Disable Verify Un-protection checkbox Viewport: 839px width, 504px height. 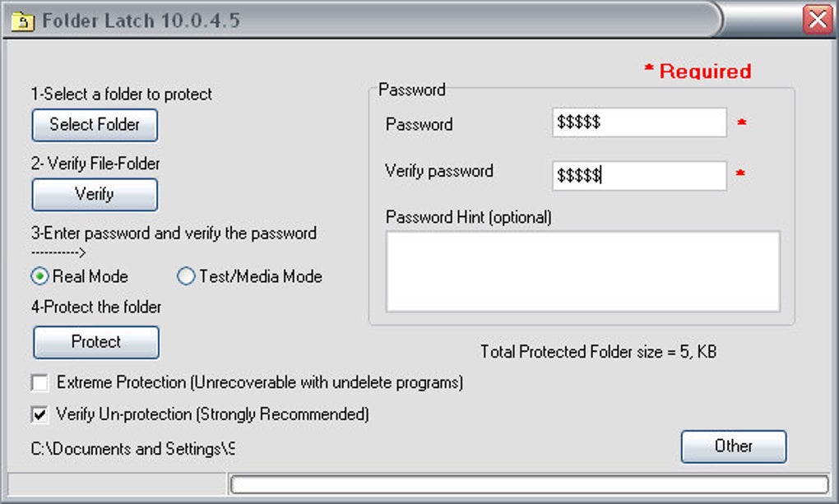tap(38, 414)
